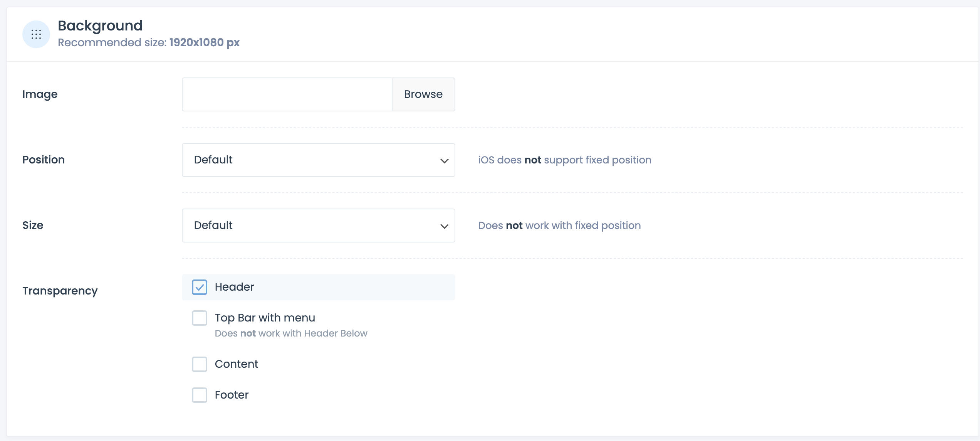
Task: Click the Header checkbox label text
Action: tap(234, 287)
